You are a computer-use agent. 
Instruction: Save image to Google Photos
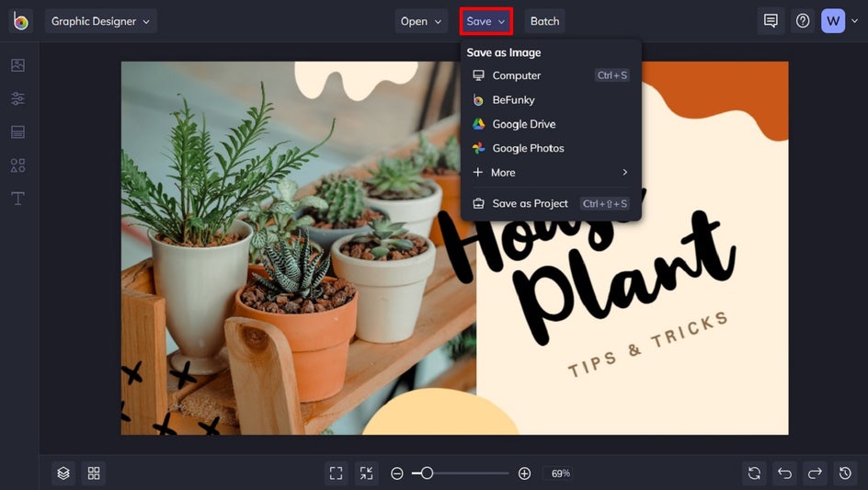point(551,148)
